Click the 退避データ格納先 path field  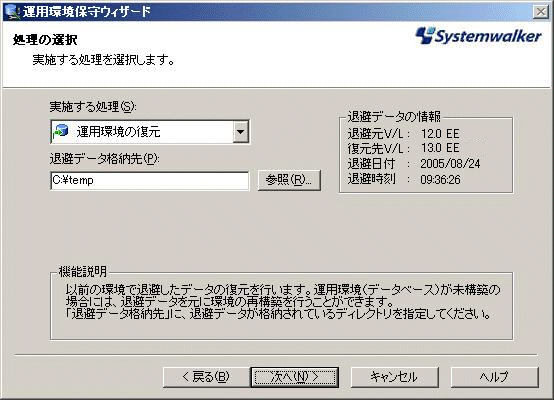point(150,181)
